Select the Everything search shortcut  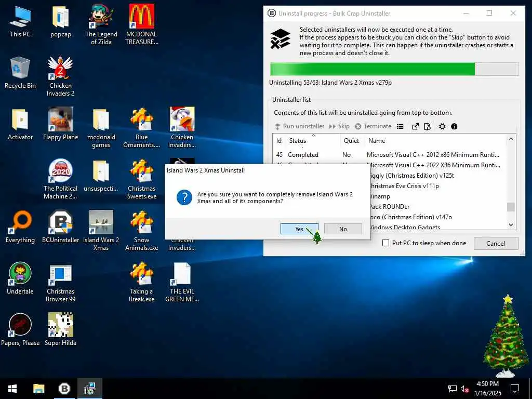(20, 227)
